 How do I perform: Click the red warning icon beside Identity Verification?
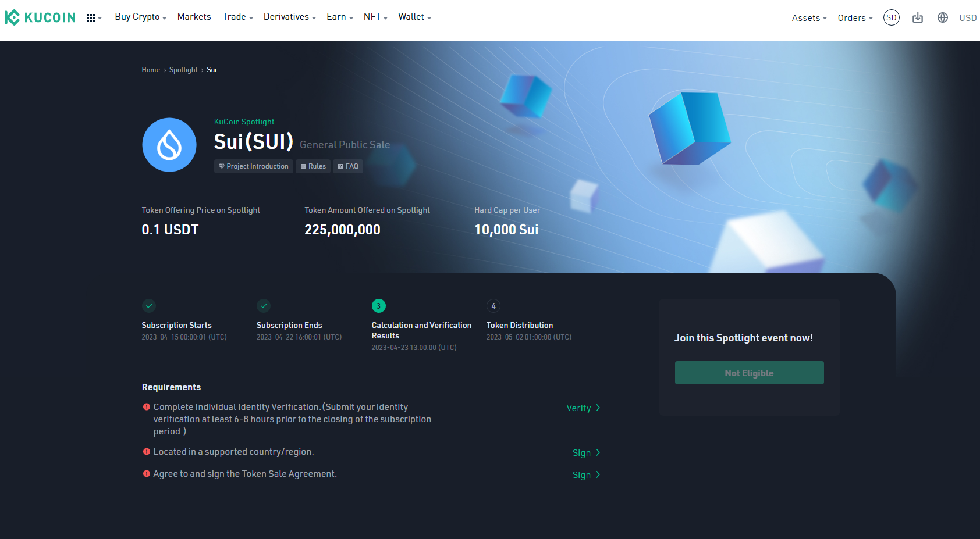click(x=147, y=407)
